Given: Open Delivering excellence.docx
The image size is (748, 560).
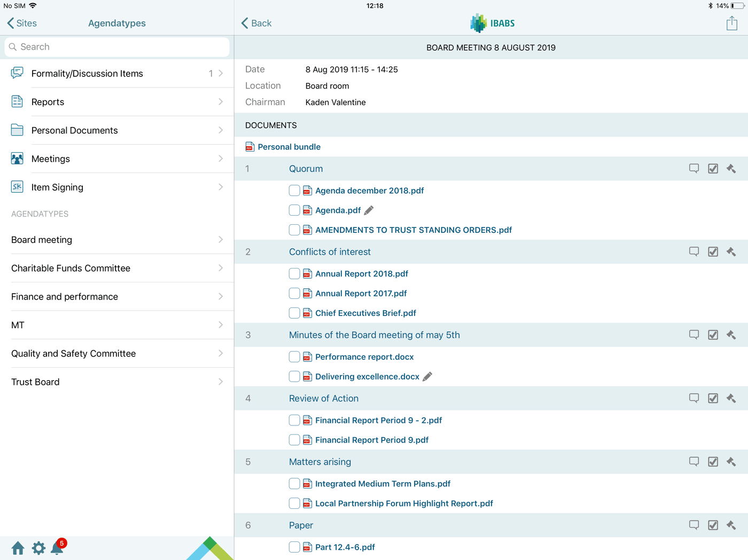Looking at the screenshot, I should (x=367, y=376).
